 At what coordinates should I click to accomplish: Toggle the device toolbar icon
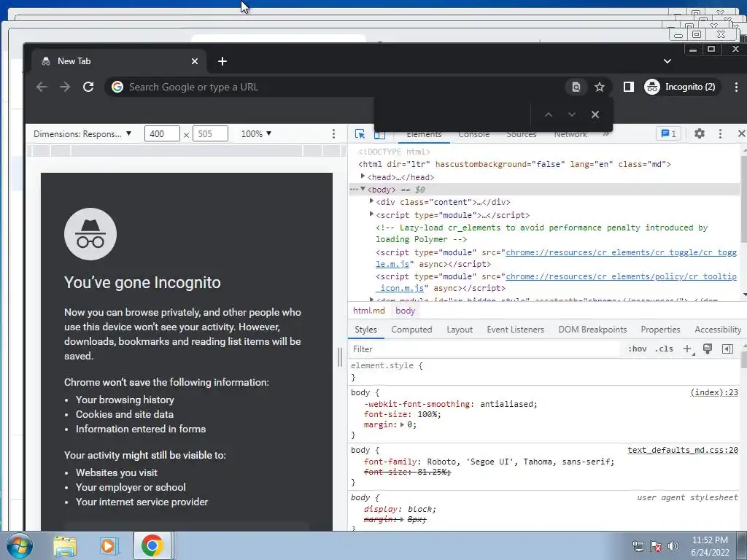coord(379,135)
